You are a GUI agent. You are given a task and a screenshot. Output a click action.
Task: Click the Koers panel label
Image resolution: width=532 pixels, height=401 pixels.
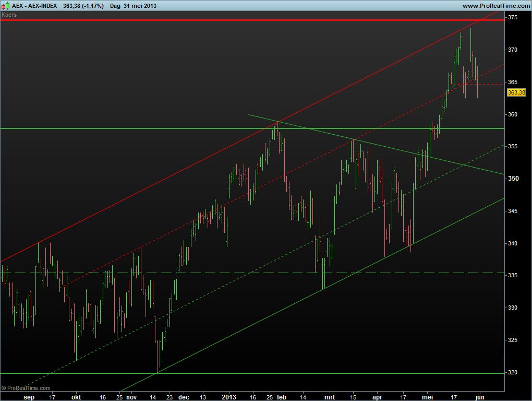click(x=9, y=15)
